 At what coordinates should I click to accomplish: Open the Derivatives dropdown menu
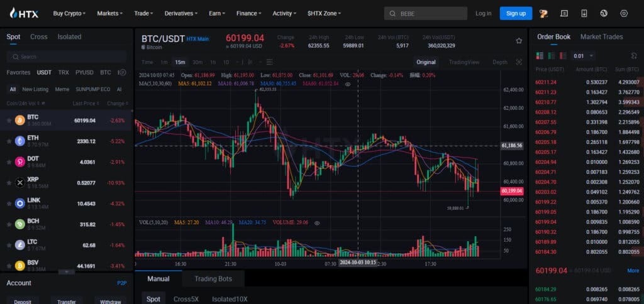[x=180, y=13]
